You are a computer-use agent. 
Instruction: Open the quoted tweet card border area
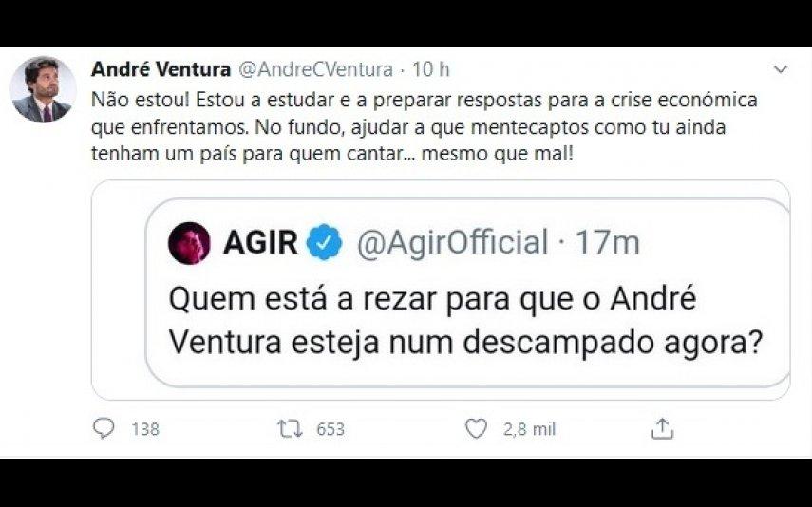tap(441, 290)
